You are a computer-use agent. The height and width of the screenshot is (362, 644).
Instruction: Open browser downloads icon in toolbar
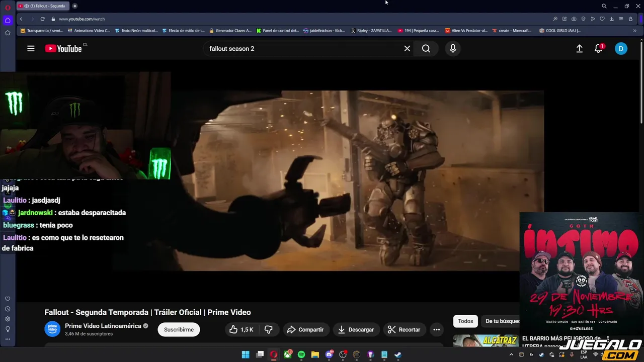click(x=611, y=19)
